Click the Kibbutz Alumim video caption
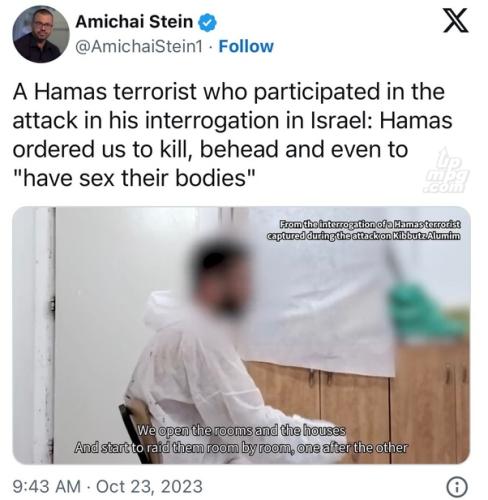This screenshot has width=488, height=500. 364,230
